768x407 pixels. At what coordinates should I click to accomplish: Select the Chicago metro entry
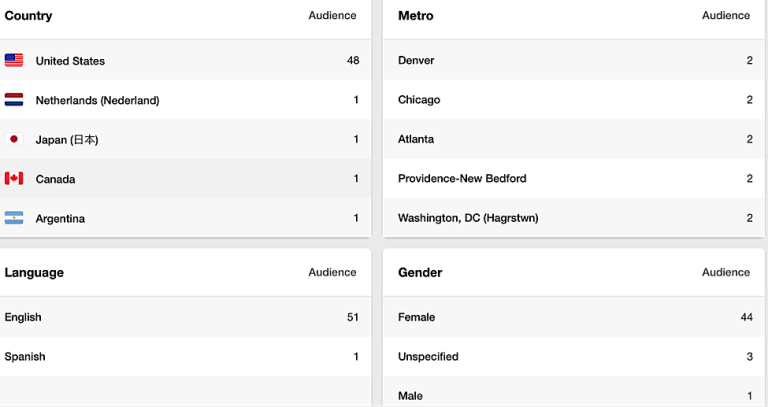(574, 100)
